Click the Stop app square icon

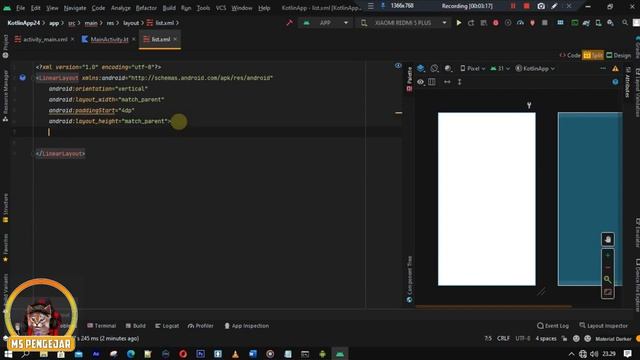coord(544,23)
